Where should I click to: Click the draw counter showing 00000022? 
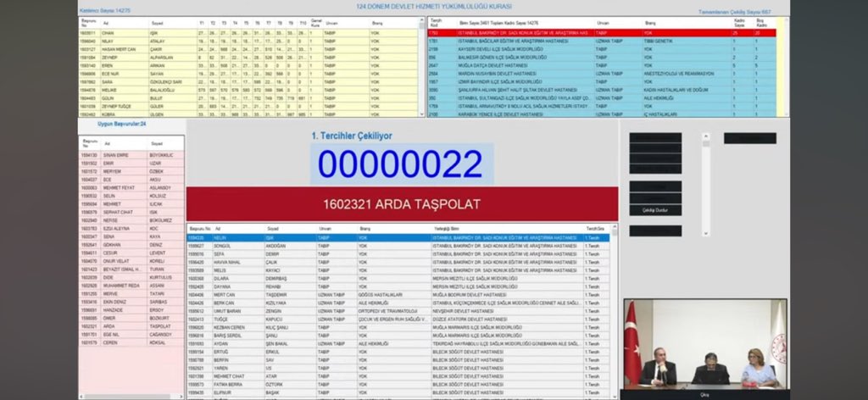click(x=401, y=164)
